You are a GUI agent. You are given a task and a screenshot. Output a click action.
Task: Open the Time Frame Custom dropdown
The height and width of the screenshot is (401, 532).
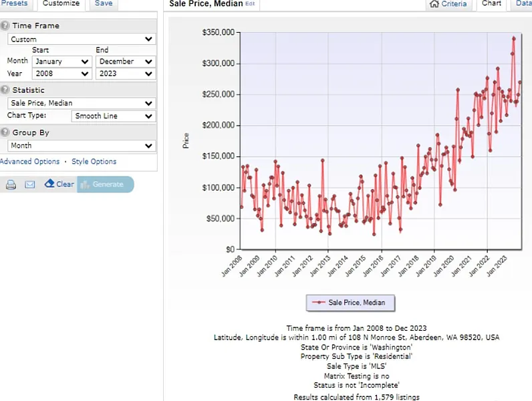pos(82,39)
